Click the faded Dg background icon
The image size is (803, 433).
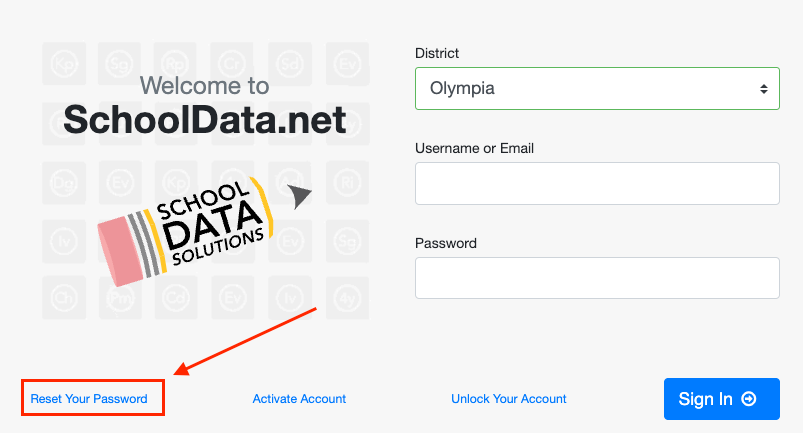[x=64, y=183]
